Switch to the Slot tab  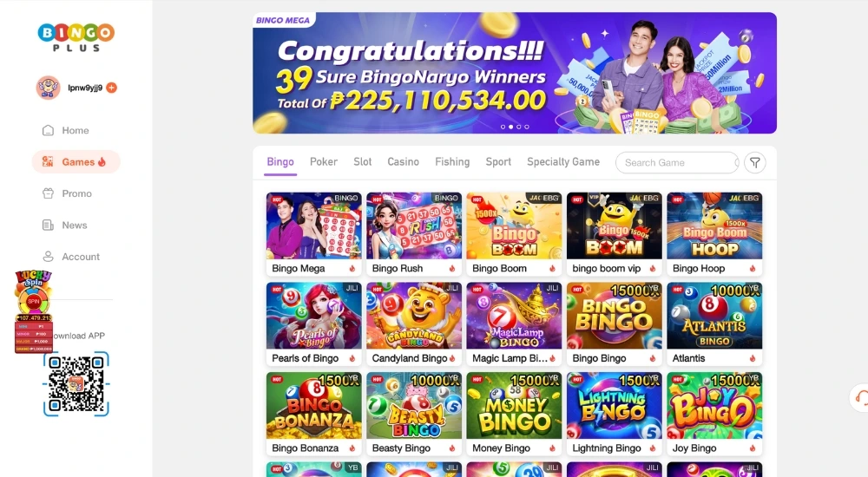[363, 161]
